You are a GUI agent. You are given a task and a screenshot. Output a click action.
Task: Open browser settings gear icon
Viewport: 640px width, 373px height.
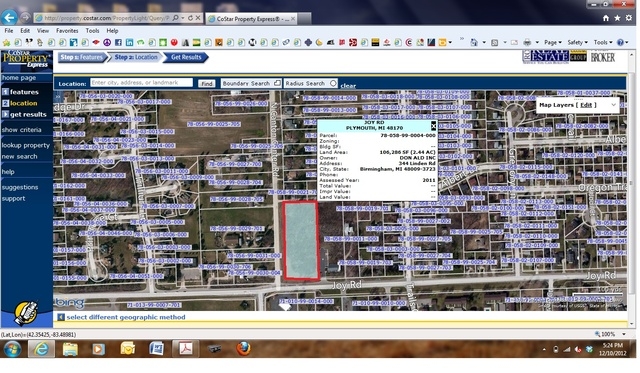click(629, 18)
